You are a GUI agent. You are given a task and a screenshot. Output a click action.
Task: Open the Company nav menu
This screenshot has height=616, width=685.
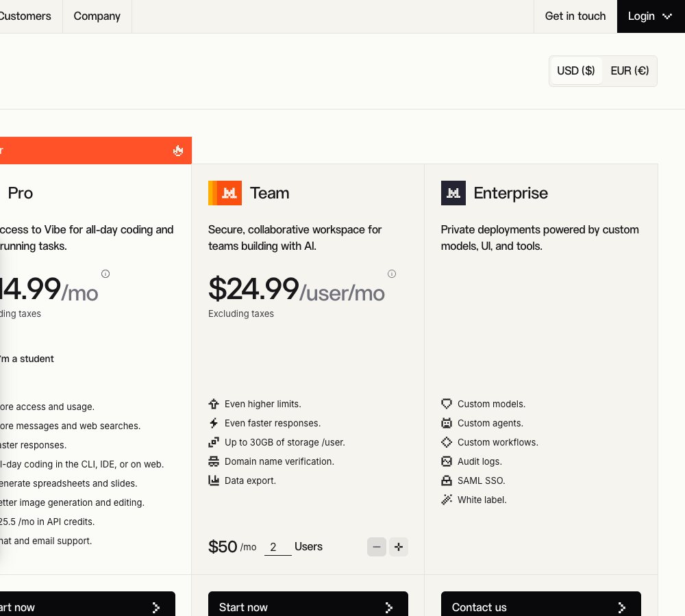click(x=97, y=16)
